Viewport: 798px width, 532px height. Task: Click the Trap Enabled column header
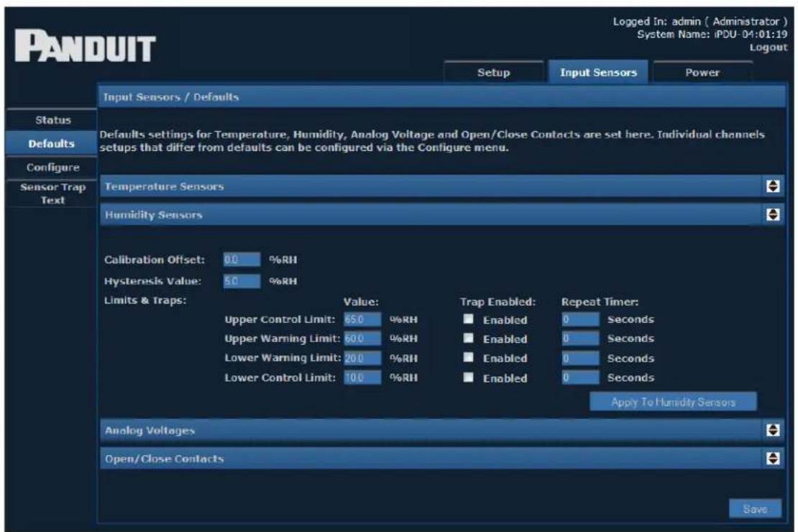click(x=497, y=302)
